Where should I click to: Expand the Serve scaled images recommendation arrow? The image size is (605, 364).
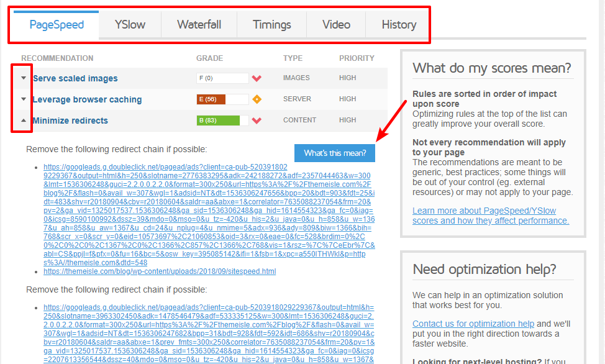pyautogui.click(x=24, y=78)
